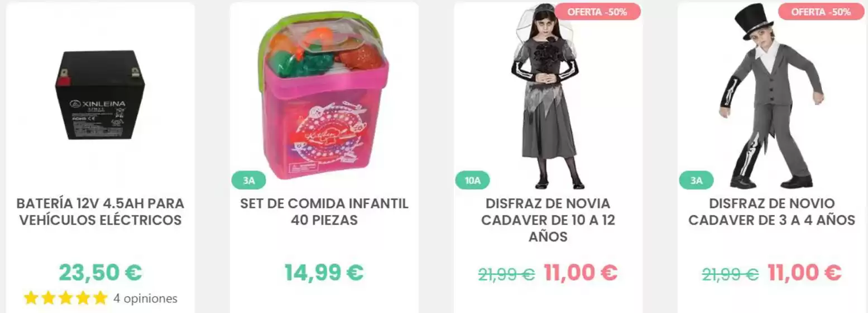Click the 14,99 € food set price
Screen dimensions: 868x313
tap(324, 273)
